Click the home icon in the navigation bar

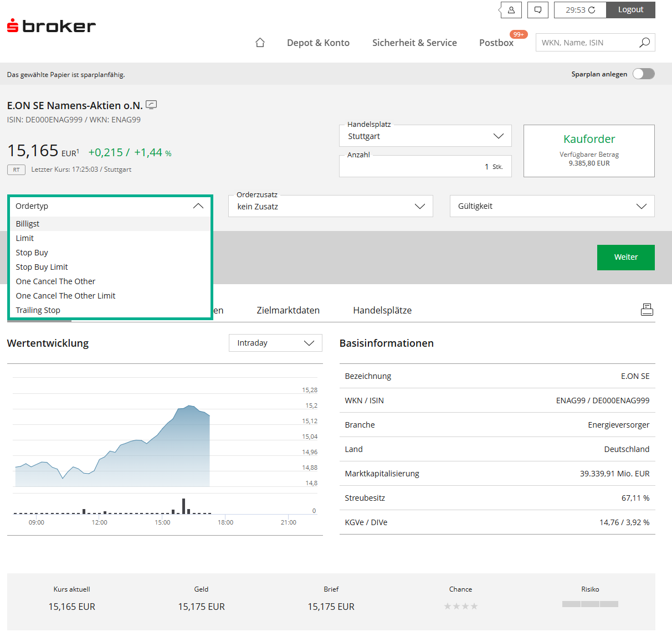[x=260, y=42]
